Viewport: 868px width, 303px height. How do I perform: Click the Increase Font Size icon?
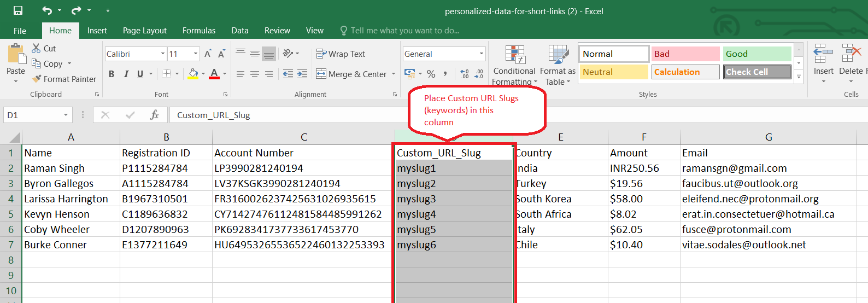click(208, 54)
